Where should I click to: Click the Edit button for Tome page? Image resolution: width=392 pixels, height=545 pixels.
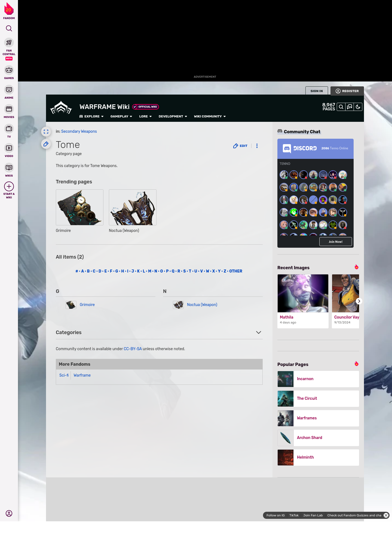click(x=240, y=146)
